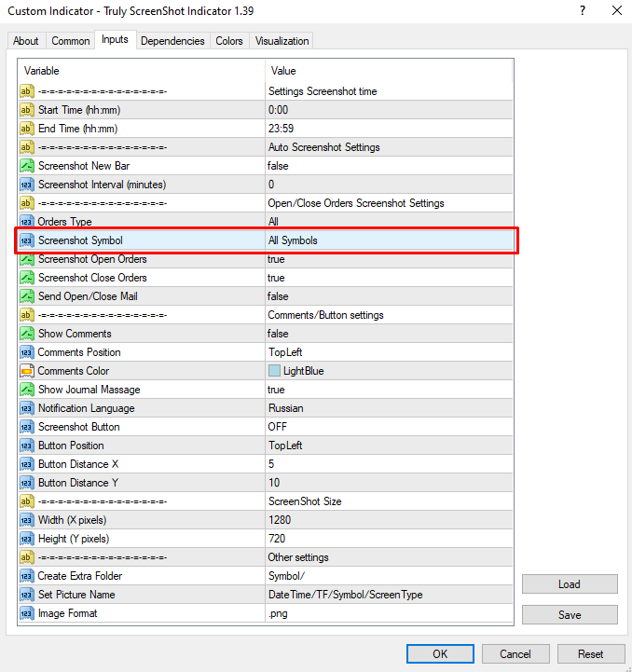The width and height of the screenshot is (632, 672).
Task: Click the icon beside Screenshot Button
Action: 27,427
